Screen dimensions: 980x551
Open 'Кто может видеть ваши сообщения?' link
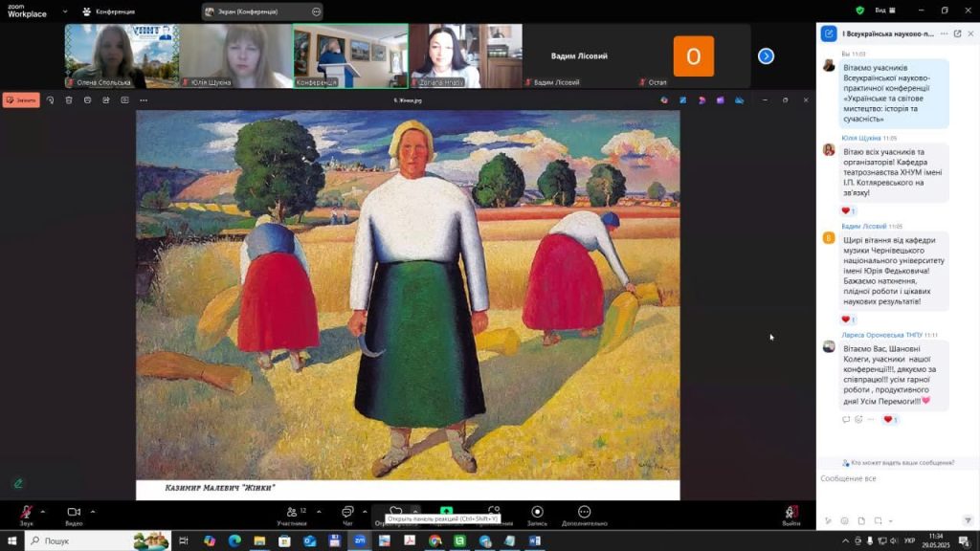pos(899,463)
